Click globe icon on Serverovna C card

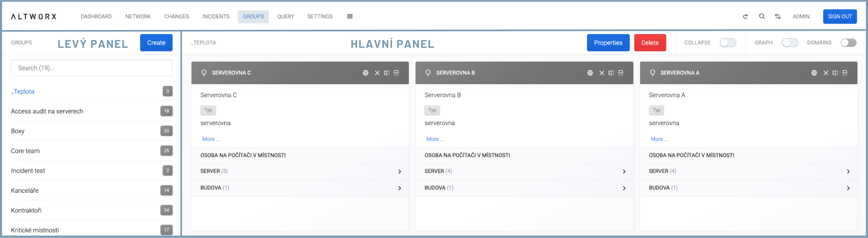click(365, 73)
